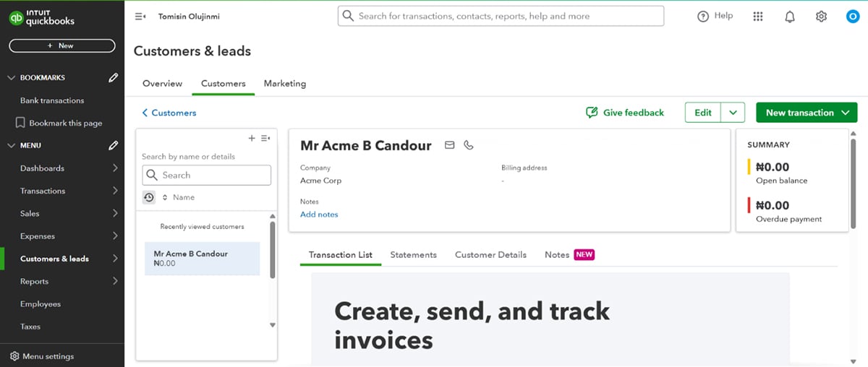868x367 pixels.
Task: Expand the Expenses submenu arrow
Action: click(x=115, y=236)
